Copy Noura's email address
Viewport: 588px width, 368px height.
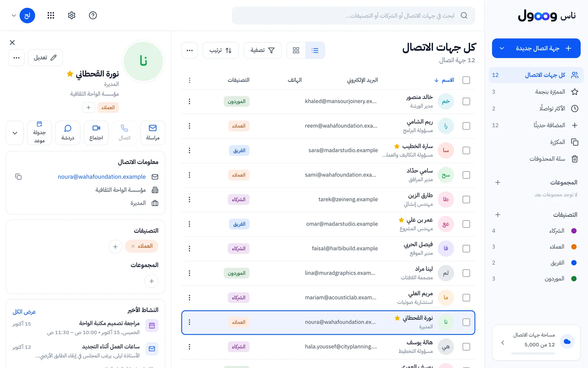coord(18,177)
